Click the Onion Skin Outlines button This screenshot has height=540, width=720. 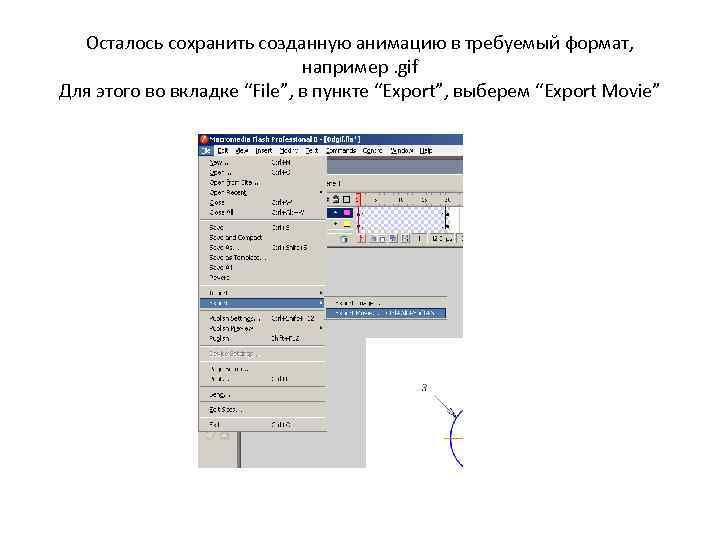[382, 239]
